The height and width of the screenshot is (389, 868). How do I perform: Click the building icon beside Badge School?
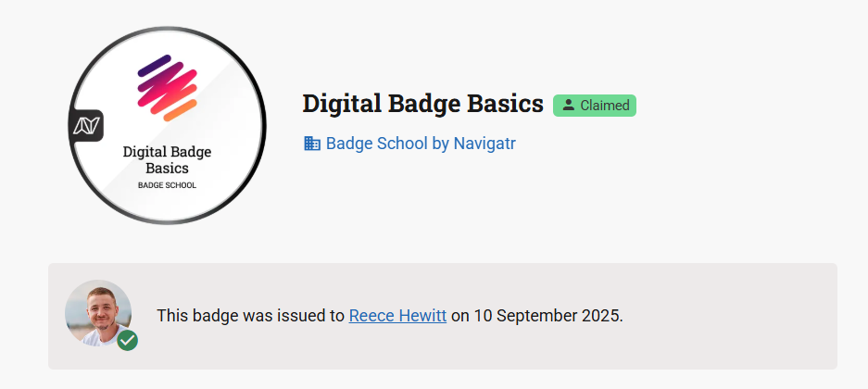click(x=312, y=144)
